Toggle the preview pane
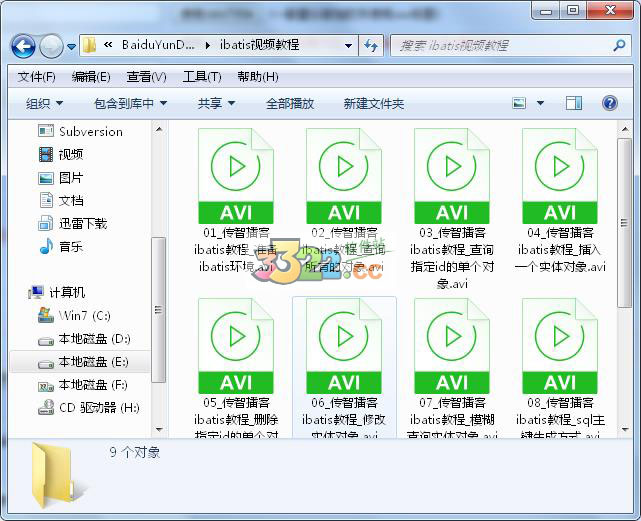The width and height of the screenshot is (641, 521). tap(574, 103)
